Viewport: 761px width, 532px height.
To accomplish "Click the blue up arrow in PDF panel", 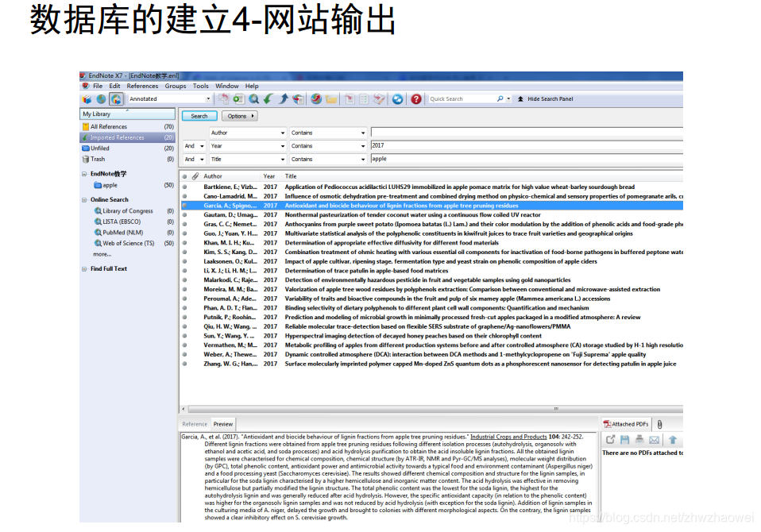I will pyautogui.click(x=673, y=439).
